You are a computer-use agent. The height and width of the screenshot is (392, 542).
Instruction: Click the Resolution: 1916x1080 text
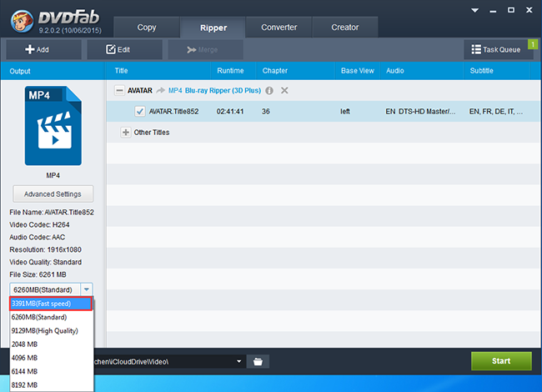(x=45, y=249)
